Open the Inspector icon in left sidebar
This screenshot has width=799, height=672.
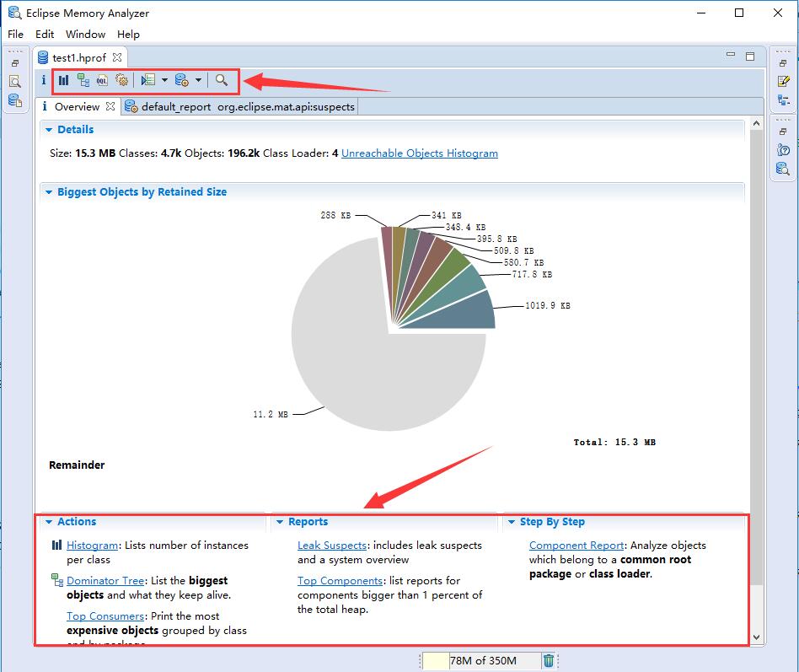(15, 82)
